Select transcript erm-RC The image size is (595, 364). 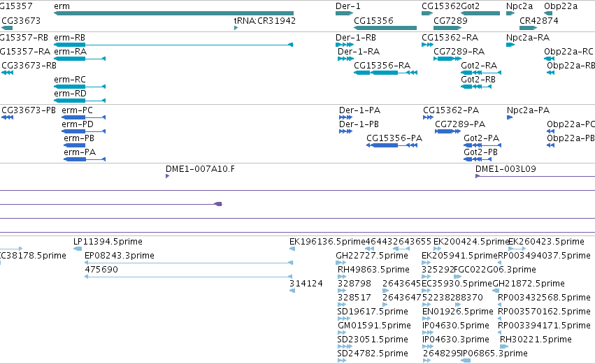(80, 87)
